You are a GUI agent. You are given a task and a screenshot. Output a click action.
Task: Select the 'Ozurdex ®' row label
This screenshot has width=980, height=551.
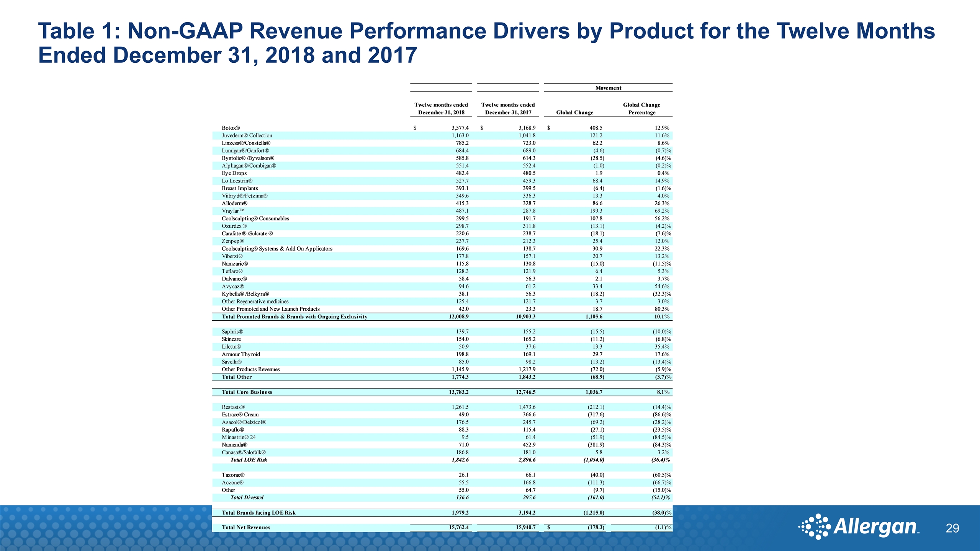pyautogui.click(x=234, y=226)
